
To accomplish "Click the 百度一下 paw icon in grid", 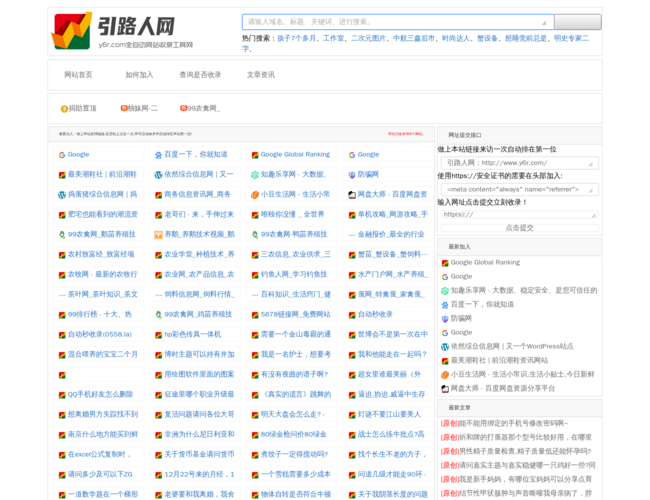I will (x=158, y=155).
